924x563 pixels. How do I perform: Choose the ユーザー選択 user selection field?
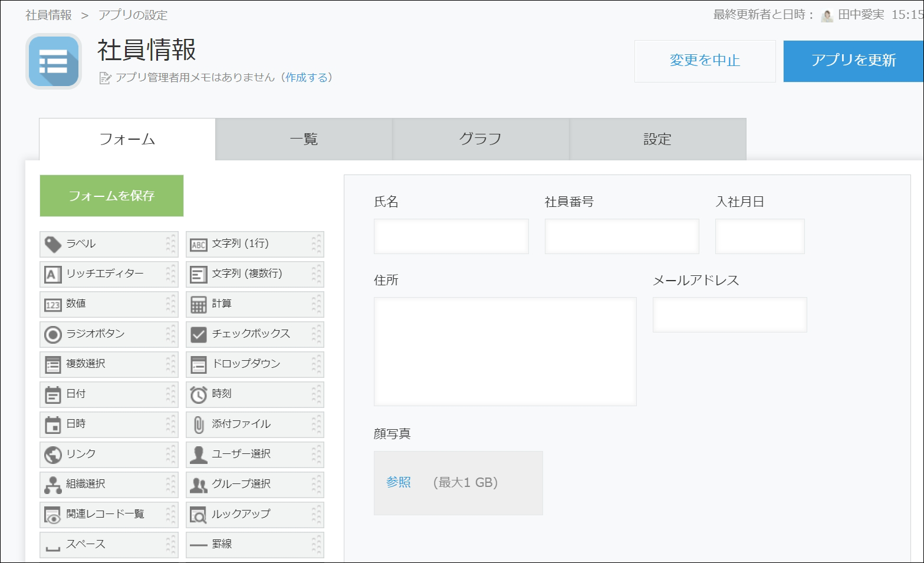[242, 454]
